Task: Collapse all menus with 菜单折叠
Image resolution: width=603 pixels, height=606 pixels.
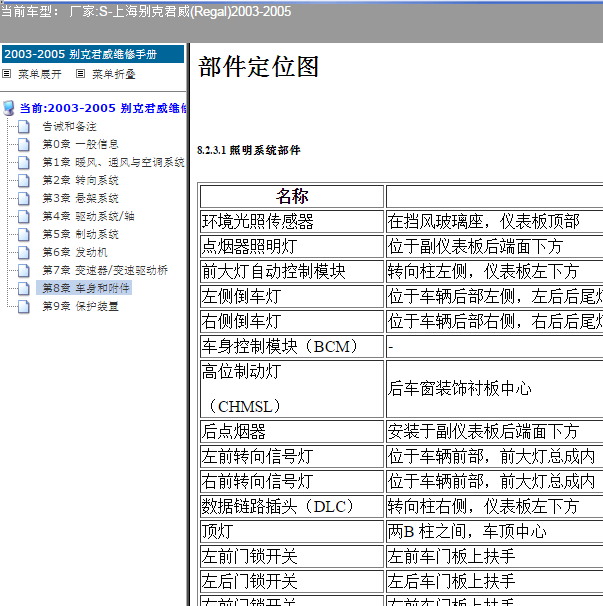Action: point(114,74)
